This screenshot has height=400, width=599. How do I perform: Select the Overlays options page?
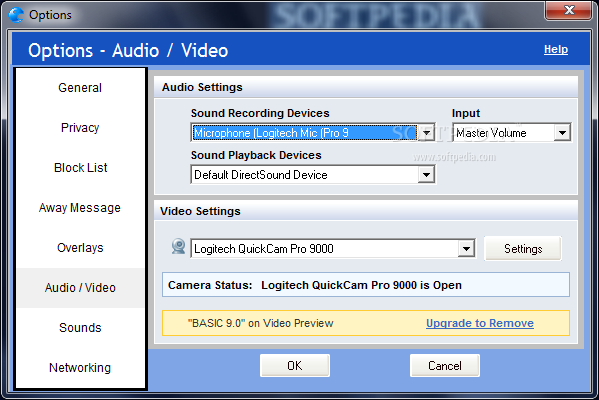pyautogui.click(x=80, y=248)
